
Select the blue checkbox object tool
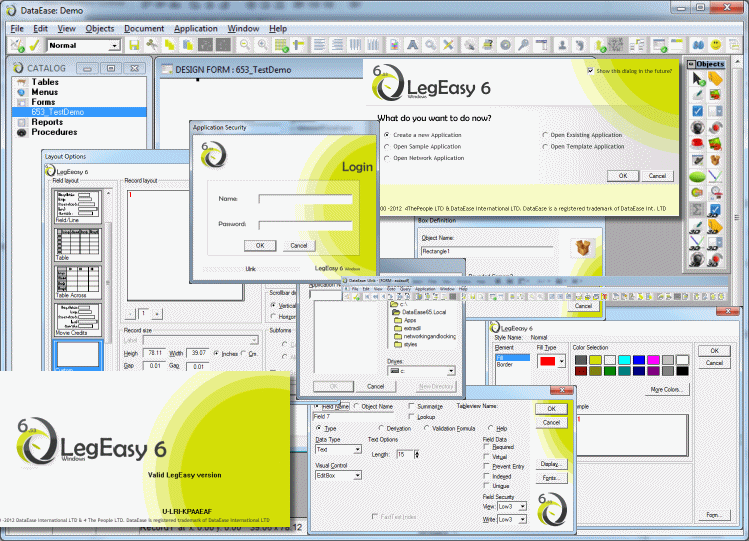tap(698, 111)
